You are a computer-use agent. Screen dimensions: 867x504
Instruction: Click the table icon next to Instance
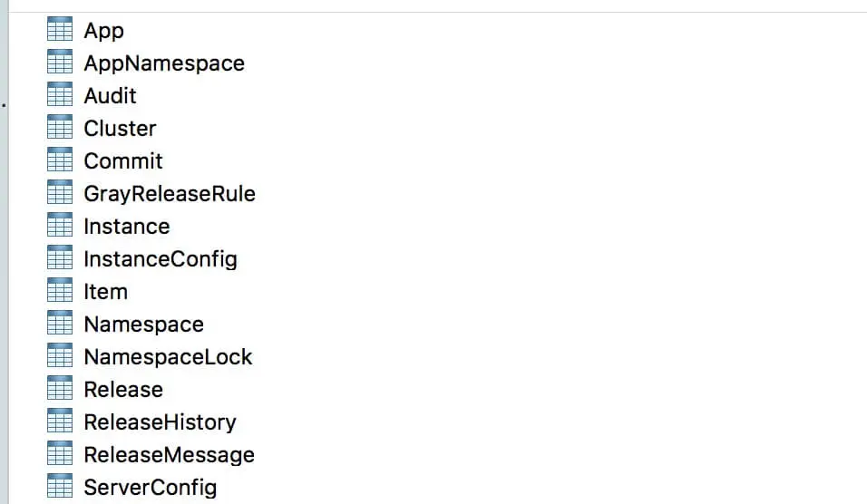pyautogui.click(x=59, y=226)
